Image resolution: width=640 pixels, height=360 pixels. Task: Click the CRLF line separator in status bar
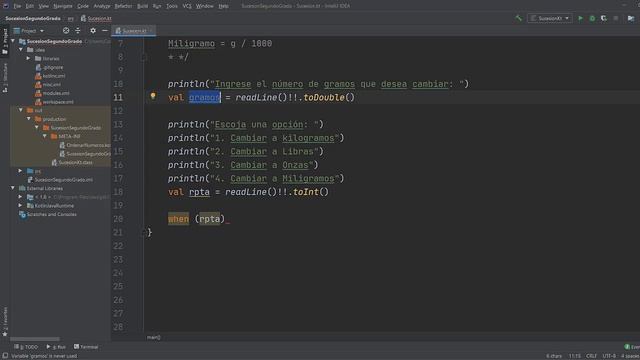[x=591, y=356]
